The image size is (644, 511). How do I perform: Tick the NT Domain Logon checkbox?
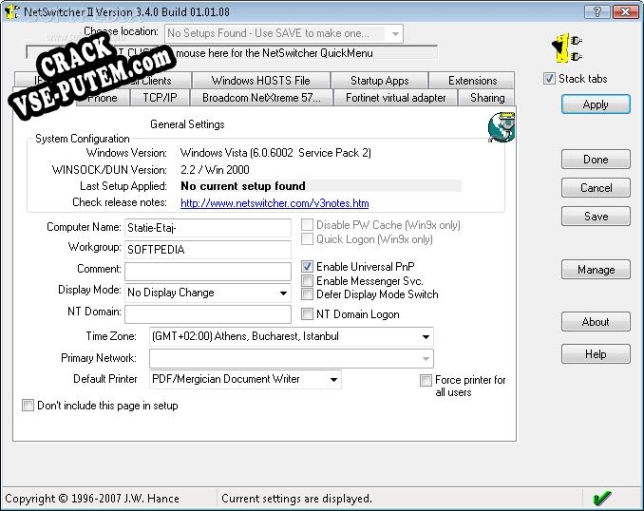[307, 314]
